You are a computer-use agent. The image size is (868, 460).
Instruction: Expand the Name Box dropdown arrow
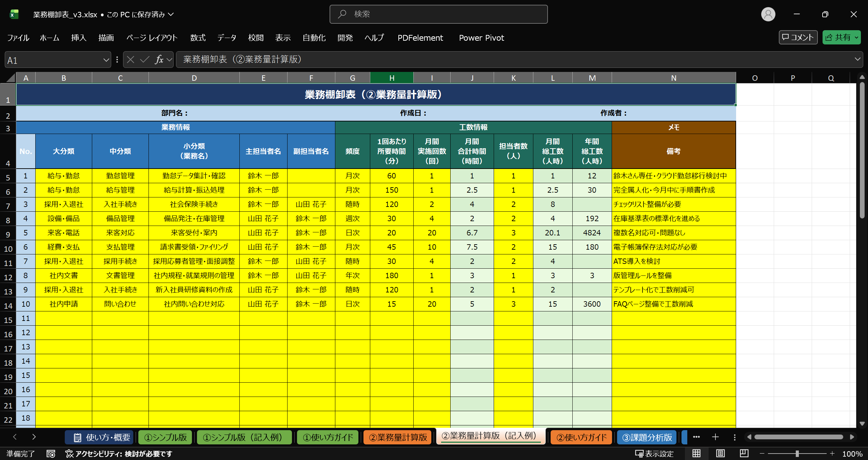(x=106, y=60)
